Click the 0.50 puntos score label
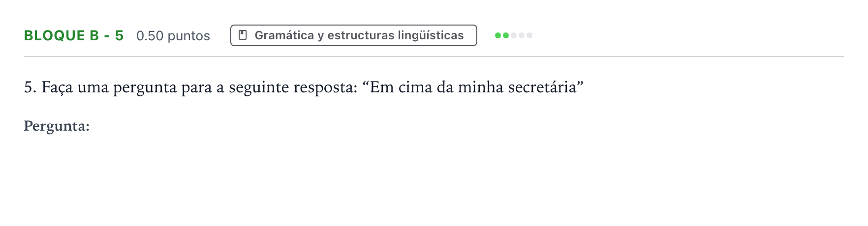 [x=173, y=36]
